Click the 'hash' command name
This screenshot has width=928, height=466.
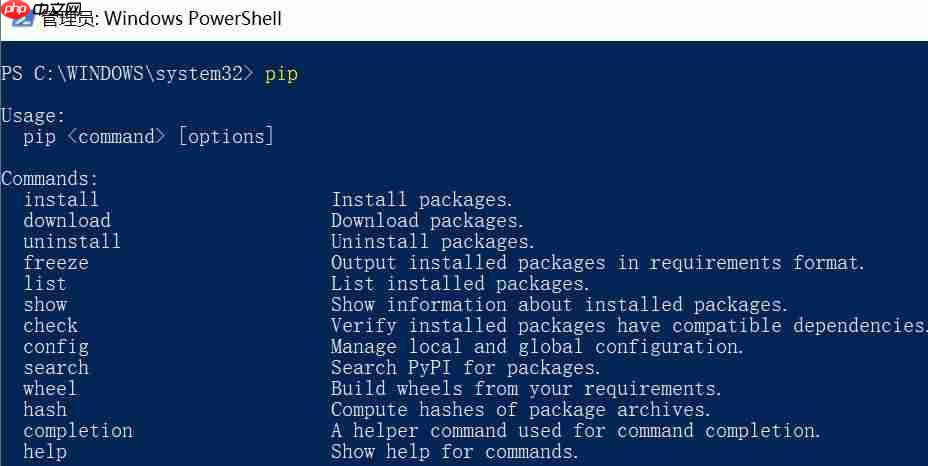point(45,410)
